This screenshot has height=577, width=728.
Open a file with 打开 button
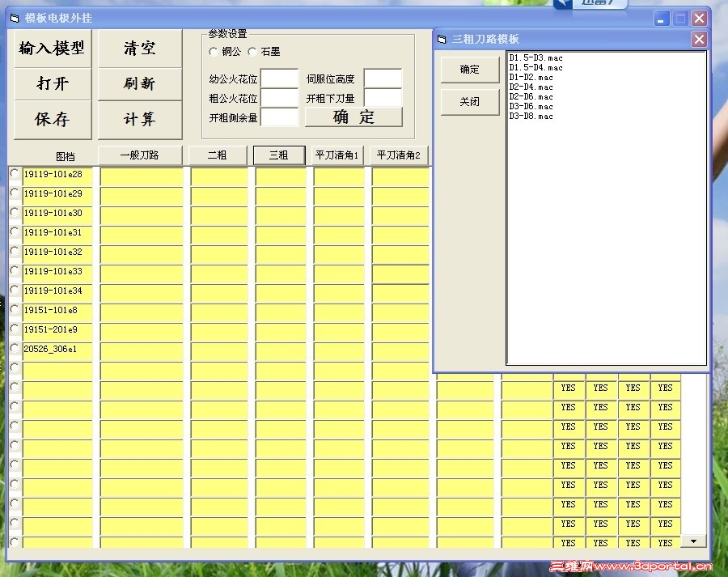[53, 84]
